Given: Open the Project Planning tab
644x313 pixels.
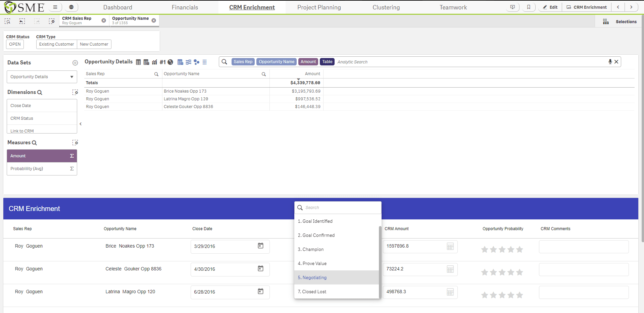Looking at the screenshot, I should point(319,7).
